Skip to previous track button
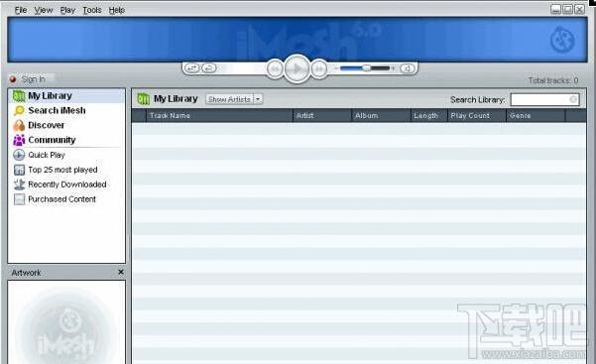The width and height of the screenshot is (596, 364). [x=275, y=69]
